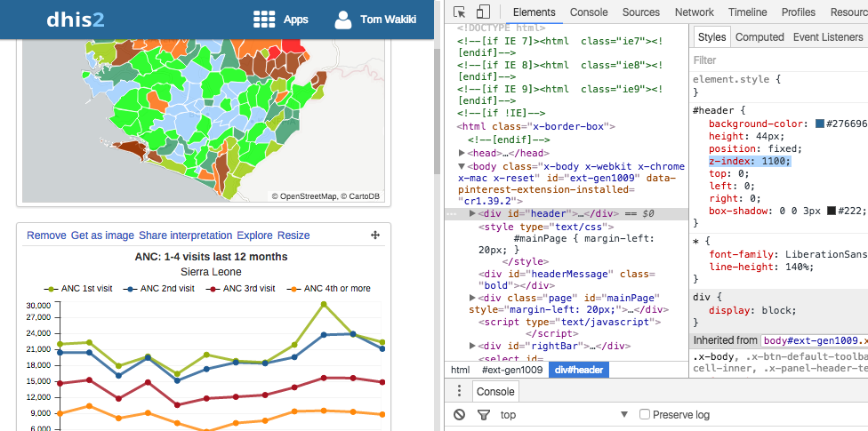Open the Console drawer three-dot menu
The height and width of the screenshot is (431, 868).
click(459, 391)
